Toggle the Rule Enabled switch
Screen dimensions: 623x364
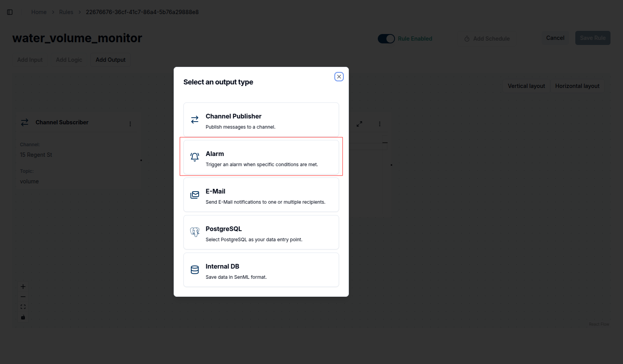click(386, 39)
